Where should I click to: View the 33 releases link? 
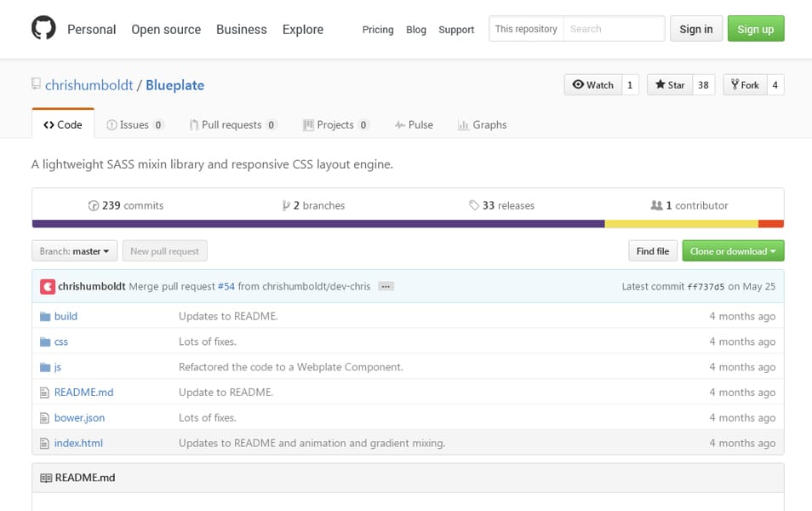pyautogui.click(x=502, y=206)
